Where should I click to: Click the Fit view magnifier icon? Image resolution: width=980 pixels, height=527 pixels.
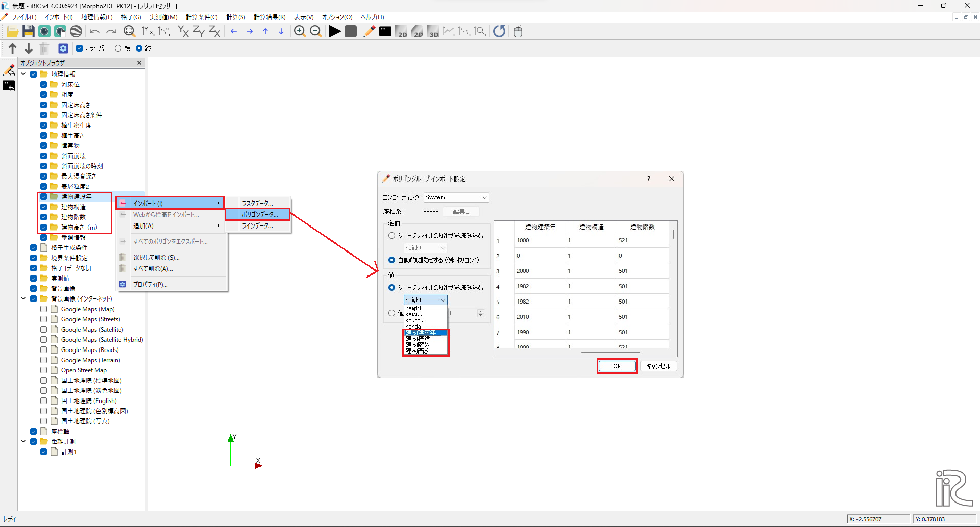130,32
